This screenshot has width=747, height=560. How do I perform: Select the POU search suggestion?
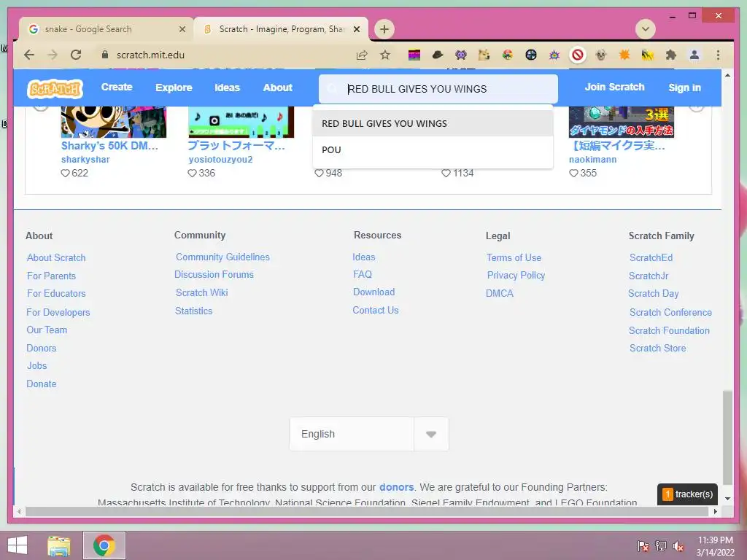click(x=433, y=149)
